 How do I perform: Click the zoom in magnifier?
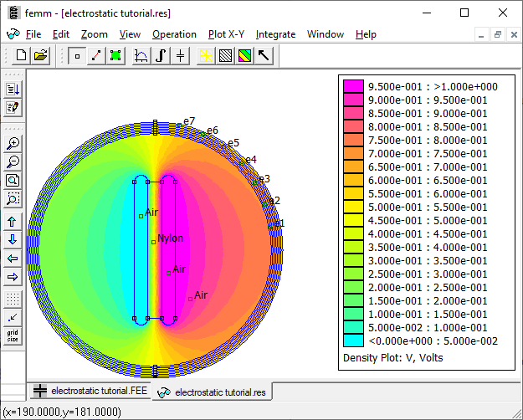point(13,143)
